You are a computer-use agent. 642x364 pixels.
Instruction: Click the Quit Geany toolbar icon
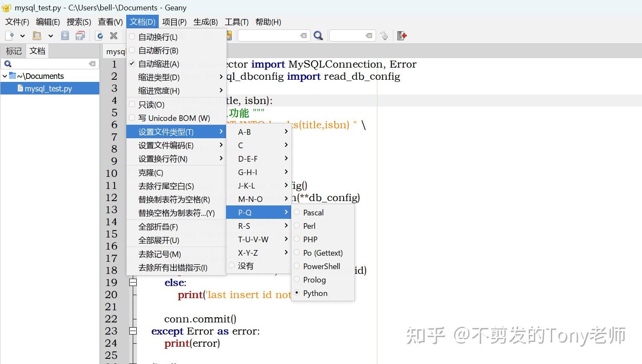402,36
